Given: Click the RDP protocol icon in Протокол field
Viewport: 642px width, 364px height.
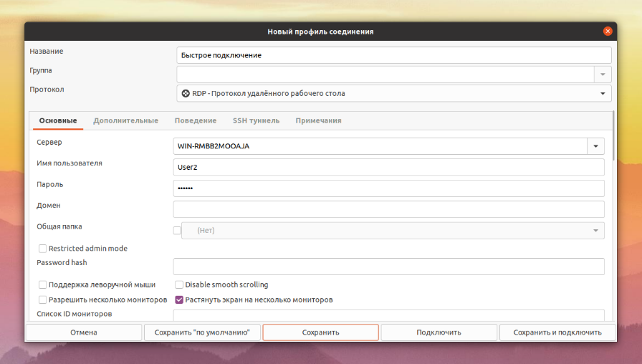Looking at the screenshot, I should coord(186,93).
